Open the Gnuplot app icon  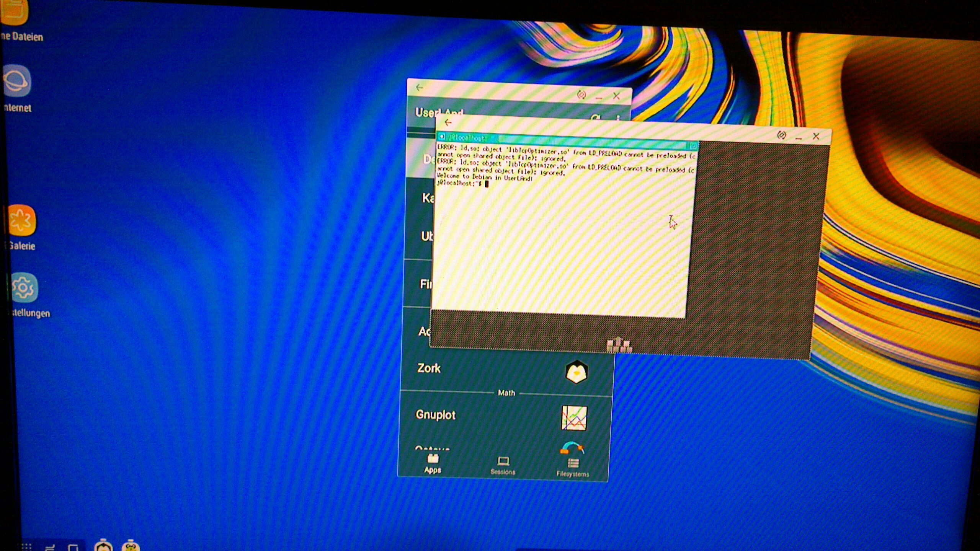[574, 418]
